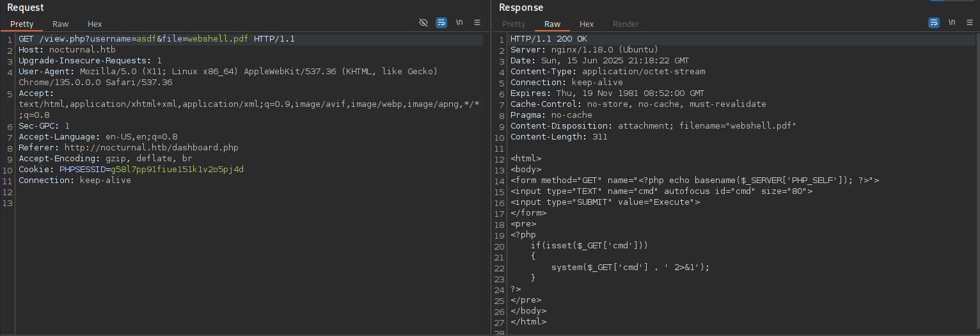The image size is (980, 336).
Task: Click the 'text/html,application/xhtml+xml' accept value line
Action: point(249,104)
